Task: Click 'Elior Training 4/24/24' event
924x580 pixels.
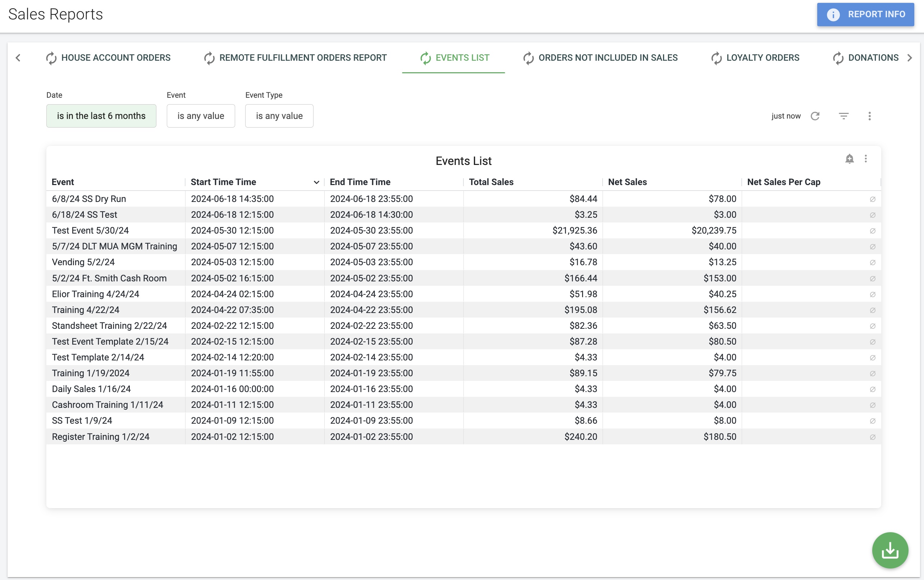Action: point(115,294)
